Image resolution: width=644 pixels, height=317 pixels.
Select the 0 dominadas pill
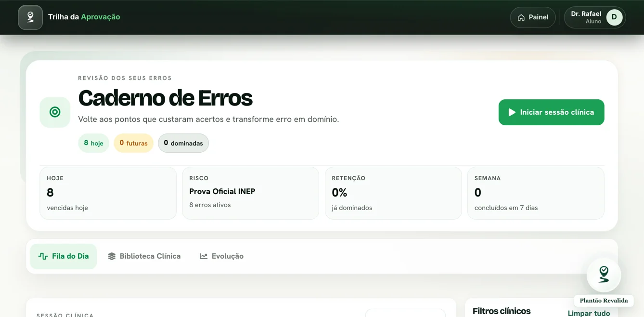[x=183, y=143]
